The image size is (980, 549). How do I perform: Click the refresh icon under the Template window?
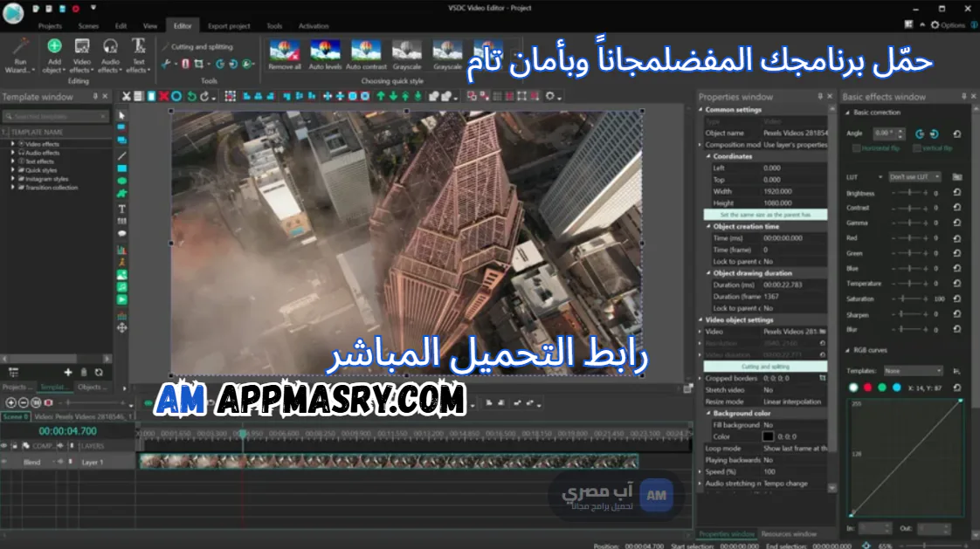99,372
